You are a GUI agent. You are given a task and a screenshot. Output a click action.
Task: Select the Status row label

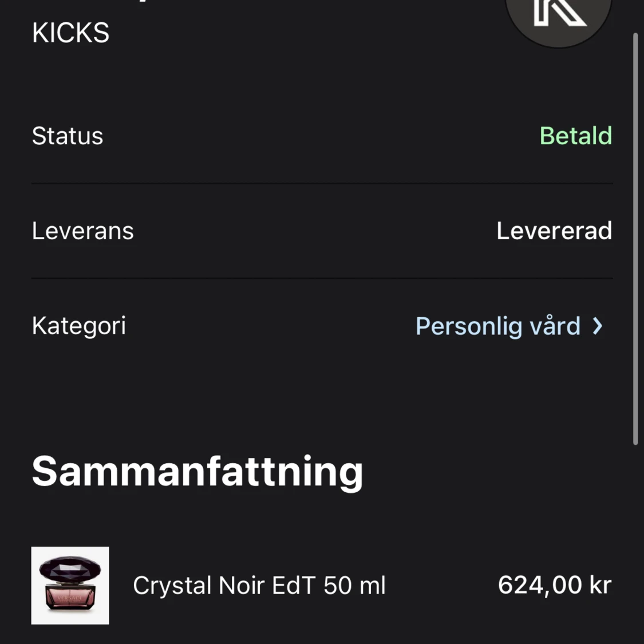point(68,136)
